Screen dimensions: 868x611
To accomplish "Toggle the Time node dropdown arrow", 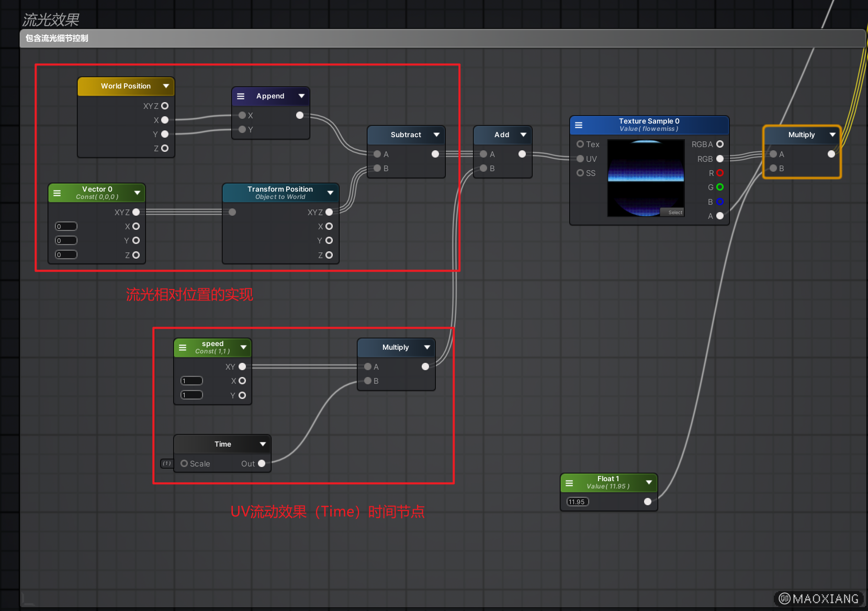I will [263, 444].
